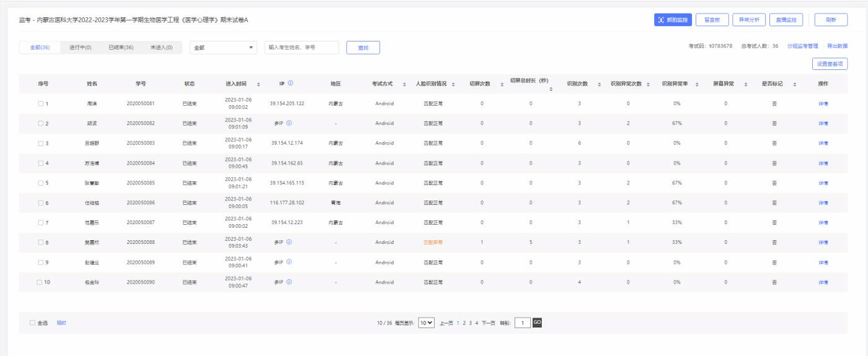Viewport: 868px width, 356px height.
Task: Click the 多IP info icon in row 10
Action: point(289,282)
